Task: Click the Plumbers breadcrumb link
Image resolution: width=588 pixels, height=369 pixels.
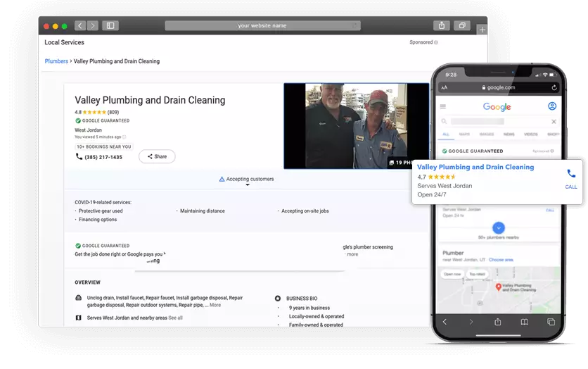Action: [x=56, y=61]
